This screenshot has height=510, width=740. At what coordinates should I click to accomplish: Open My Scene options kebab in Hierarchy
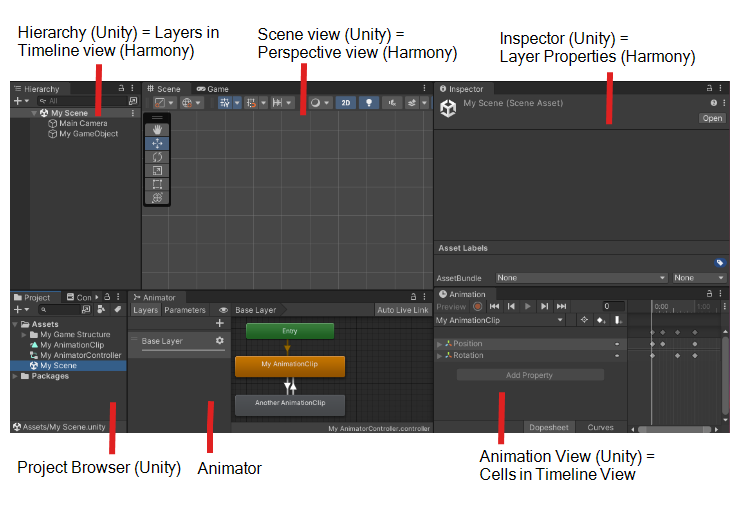pos(133,113)
